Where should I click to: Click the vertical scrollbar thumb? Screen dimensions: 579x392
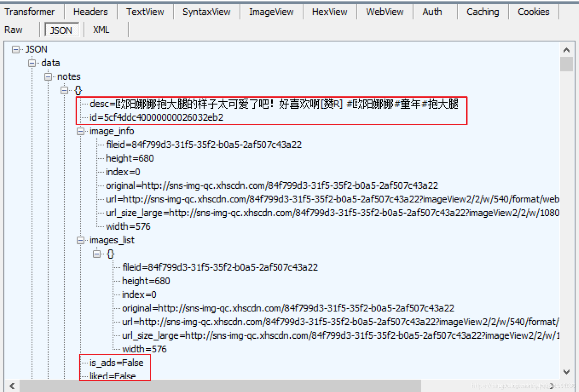click(567, 64)
